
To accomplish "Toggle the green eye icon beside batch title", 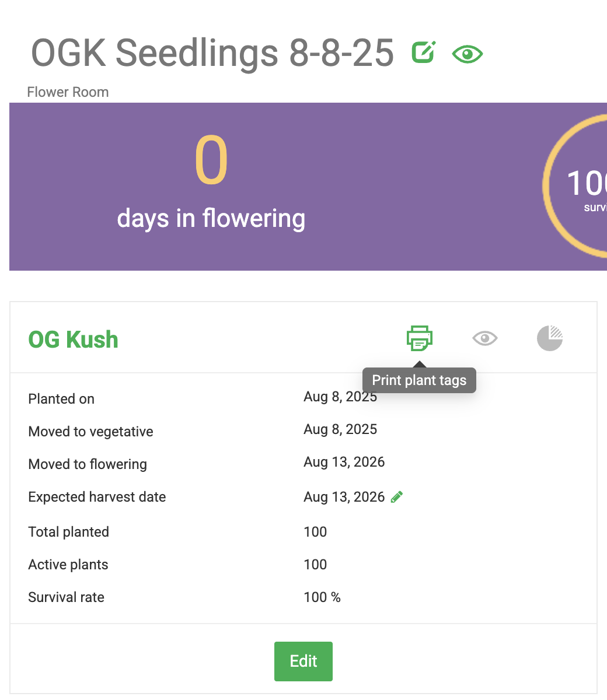I will [x=468, y=55].
